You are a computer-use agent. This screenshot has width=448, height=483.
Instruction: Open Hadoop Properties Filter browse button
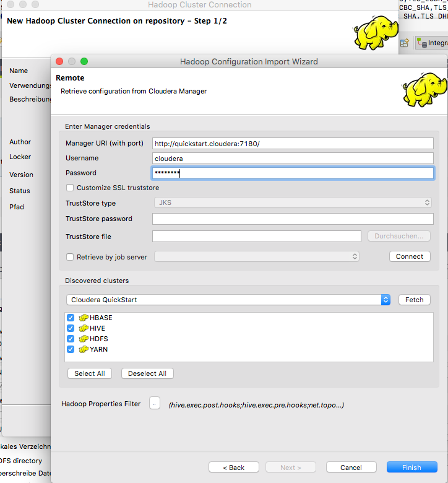pyautogui.click(x=155, y=403)
